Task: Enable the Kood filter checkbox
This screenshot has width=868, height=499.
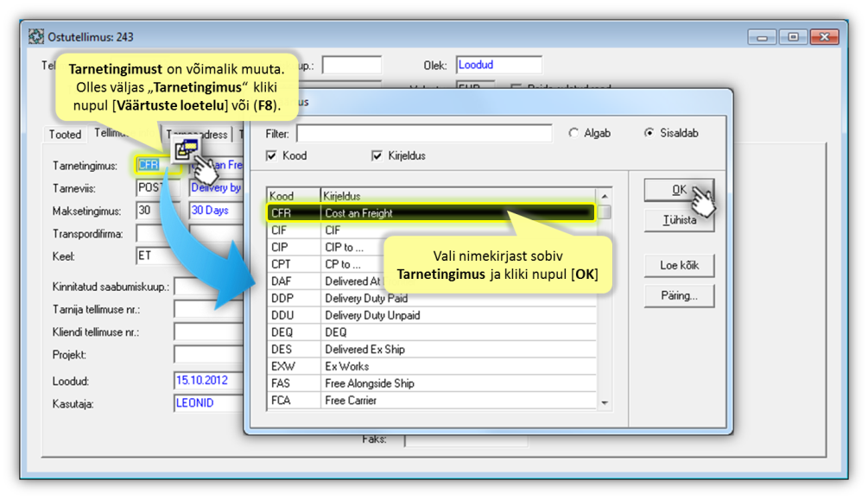Action: pyautogui.click(x=271, y=156)
